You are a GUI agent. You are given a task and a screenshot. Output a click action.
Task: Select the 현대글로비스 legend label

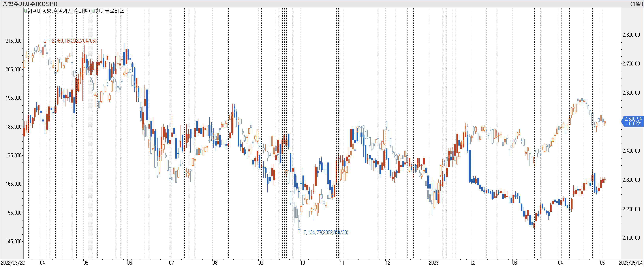click(x=110, y=11)
